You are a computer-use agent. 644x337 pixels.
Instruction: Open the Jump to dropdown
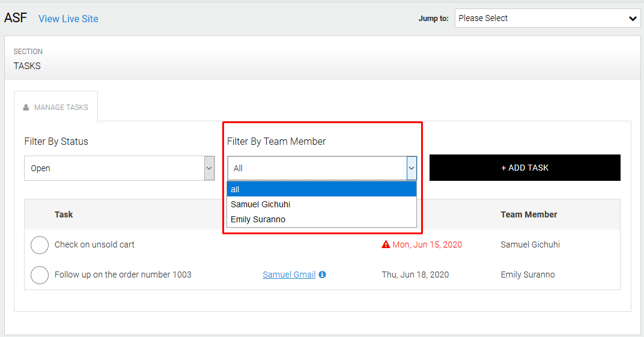pyautogui.click(x=547, y=19)
